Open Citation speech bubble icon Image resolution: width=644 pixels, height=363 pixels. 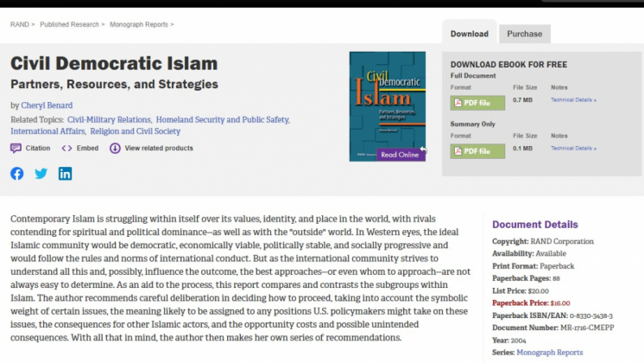(x=16, y=148)
